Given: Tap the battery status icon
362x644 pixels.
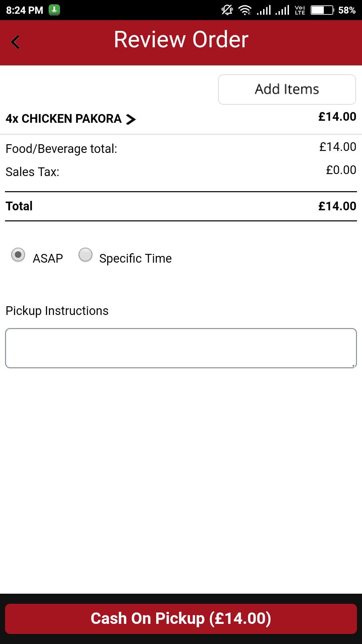Looking at the screenshot, I should [322, 10].
